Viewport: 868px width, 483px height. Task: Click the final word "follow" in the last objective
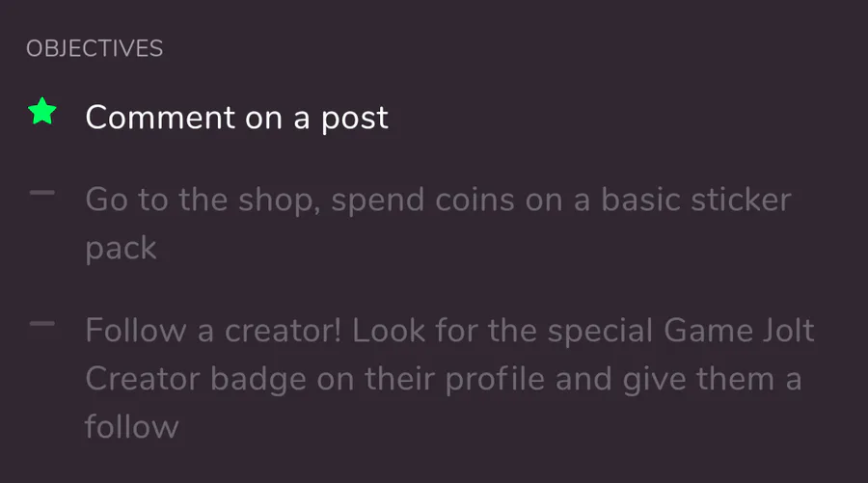coord(131,426)
